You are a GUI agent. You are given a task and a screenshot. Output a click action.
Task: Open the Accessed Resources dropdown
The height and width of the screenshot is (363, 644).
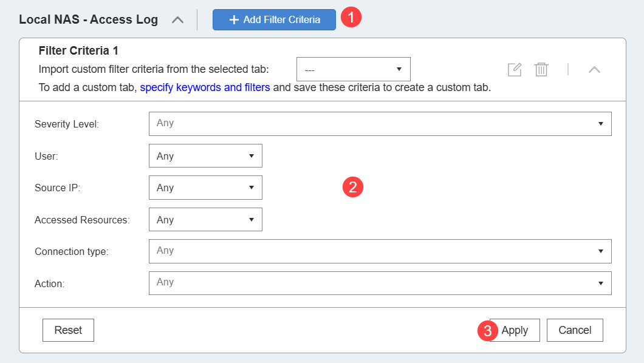pyautogui.click(x=205, y=220)
